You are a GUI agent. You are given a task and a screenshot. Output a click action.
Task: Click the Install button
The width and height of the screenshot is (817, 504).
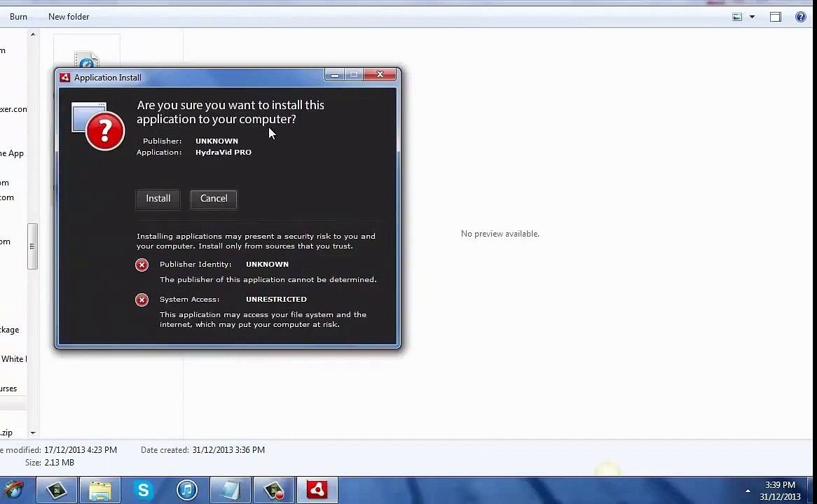point(158,199)
